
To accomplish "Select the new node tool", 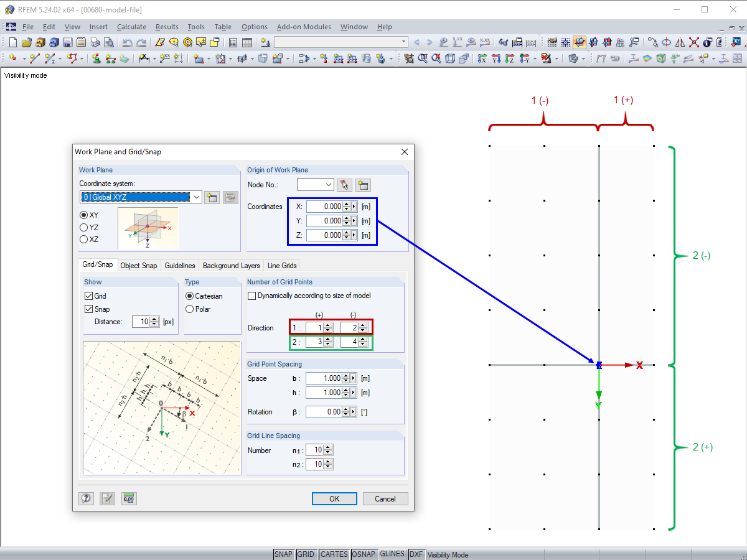I will click(12, 58).
